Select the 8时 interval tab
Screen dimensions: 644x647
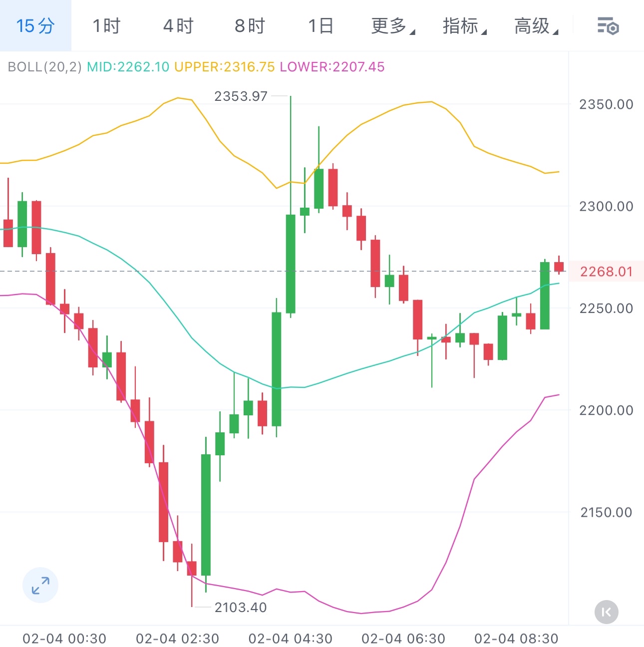pyautogui.click(x=250, y=26)
